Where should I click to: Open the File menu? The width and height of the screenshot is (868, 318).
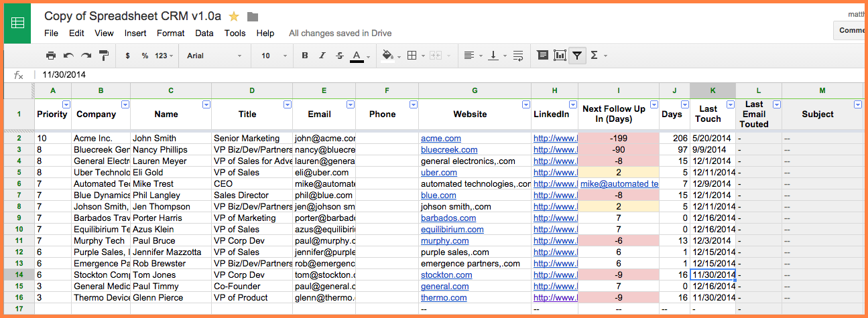[x=51, y=33]
